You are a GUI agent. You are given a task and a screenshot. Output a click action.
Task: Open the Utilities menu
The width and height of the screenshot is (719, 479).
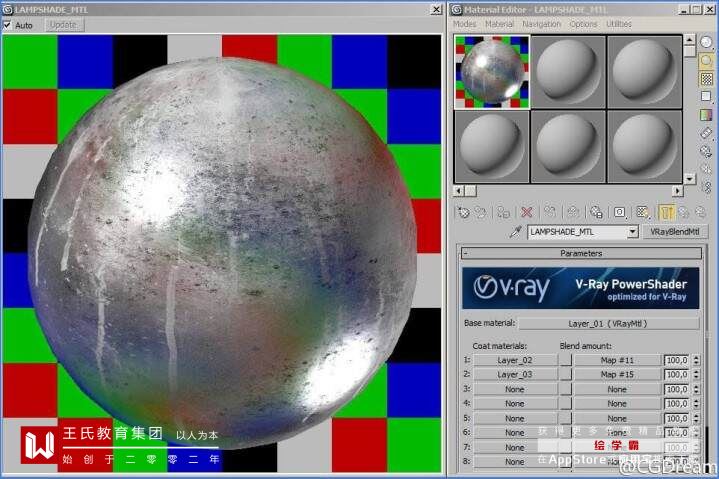[x=619, y=23]
